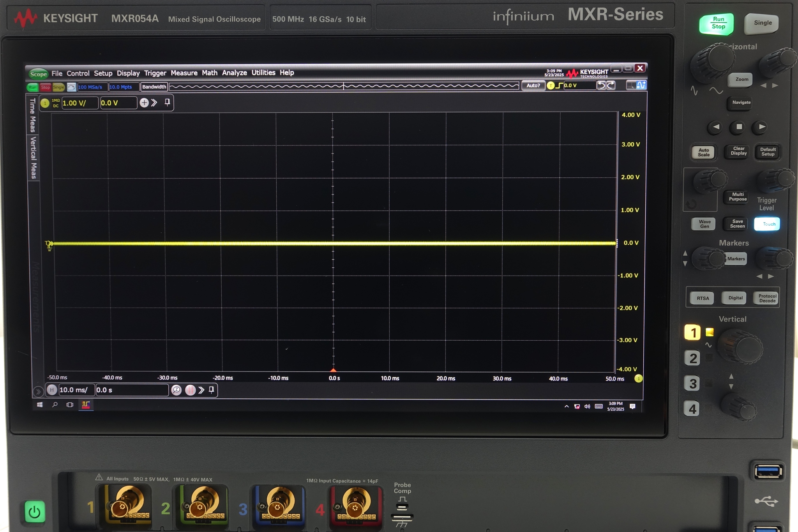Select the zoom-box pointer mode icon
Viewport: 798px width, 532px height.
(630, 85)
